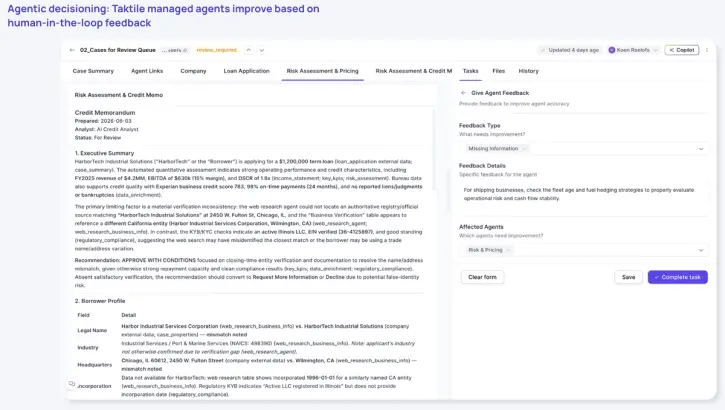Click Koen Roelofs avatar icon
The height and width of the screenshot is (410, 725).
point(611,50)
